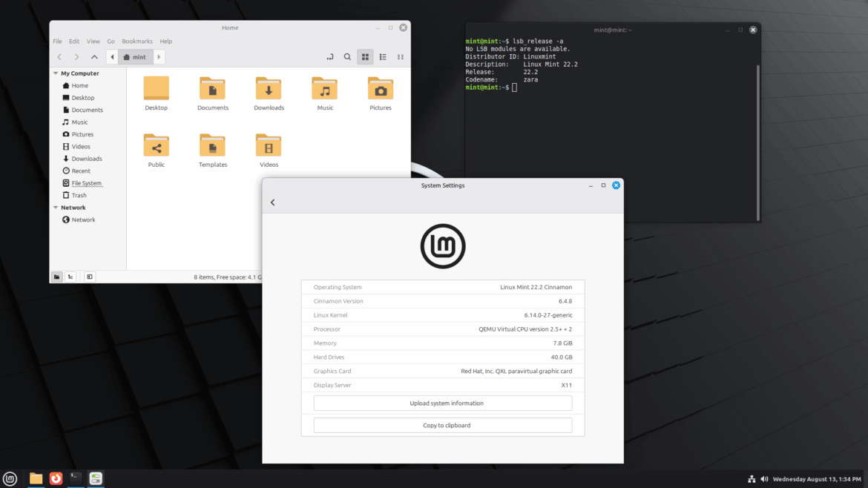The image size is (868, 488).
Task: Click the back arrow in System Settings
Action: [x=272, y=202]
